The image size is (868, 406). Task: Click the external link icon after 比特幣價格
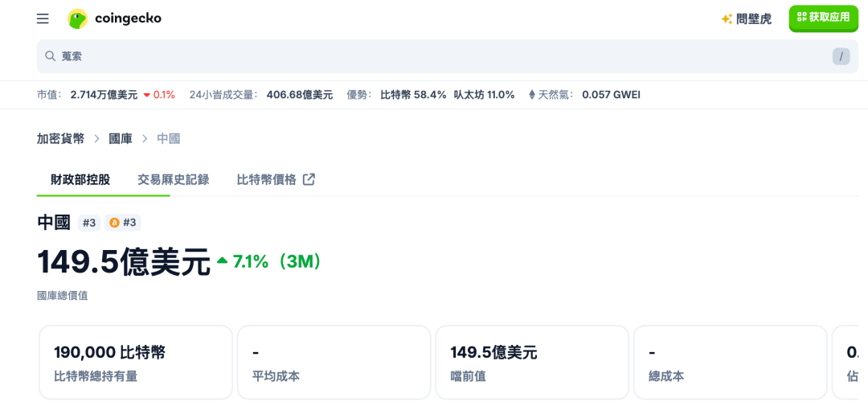tap(309, 179)
